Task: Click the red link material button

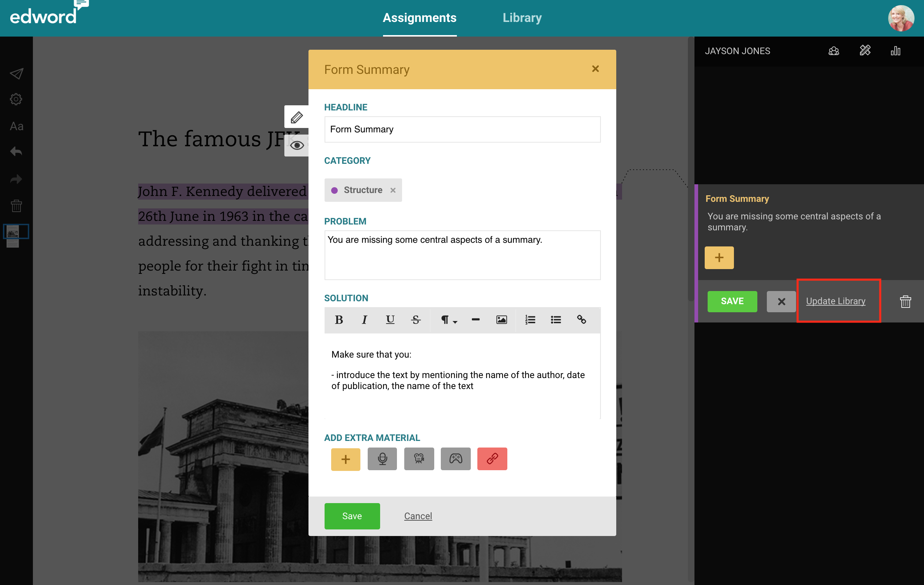Action: coord(492,459)
